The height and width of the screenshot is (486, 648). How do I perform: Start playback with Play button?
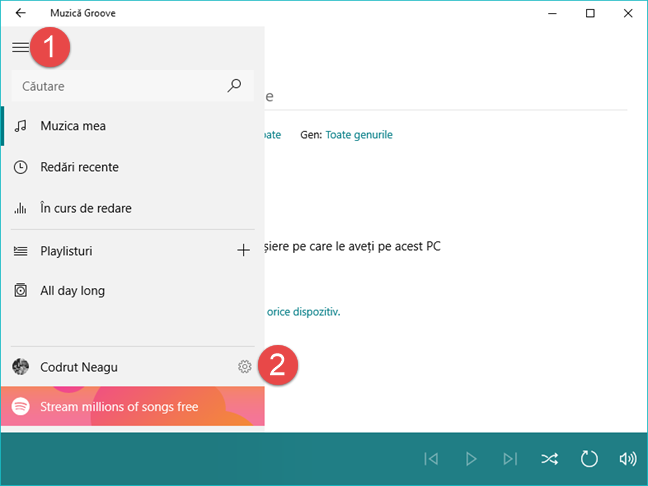point(471,459)
